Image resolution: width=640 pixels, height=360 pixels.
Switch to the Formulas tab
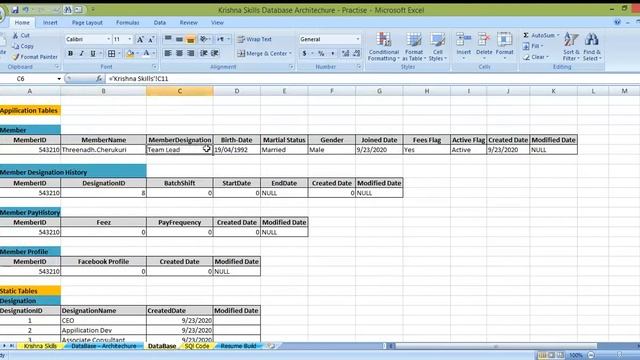click(x=127, y=22)
